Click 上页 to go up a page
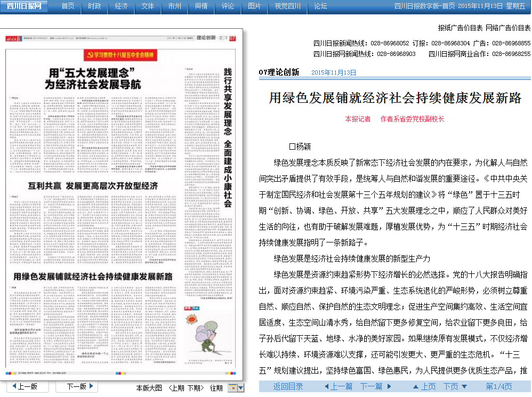This screenshot has width=532, height=397. (x=424, y=386)
